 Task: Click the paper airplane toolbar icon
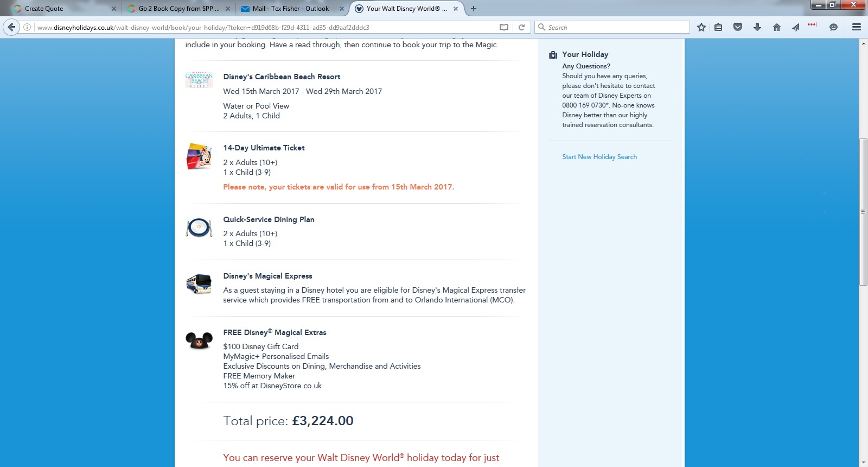click(x=795, y=27)
